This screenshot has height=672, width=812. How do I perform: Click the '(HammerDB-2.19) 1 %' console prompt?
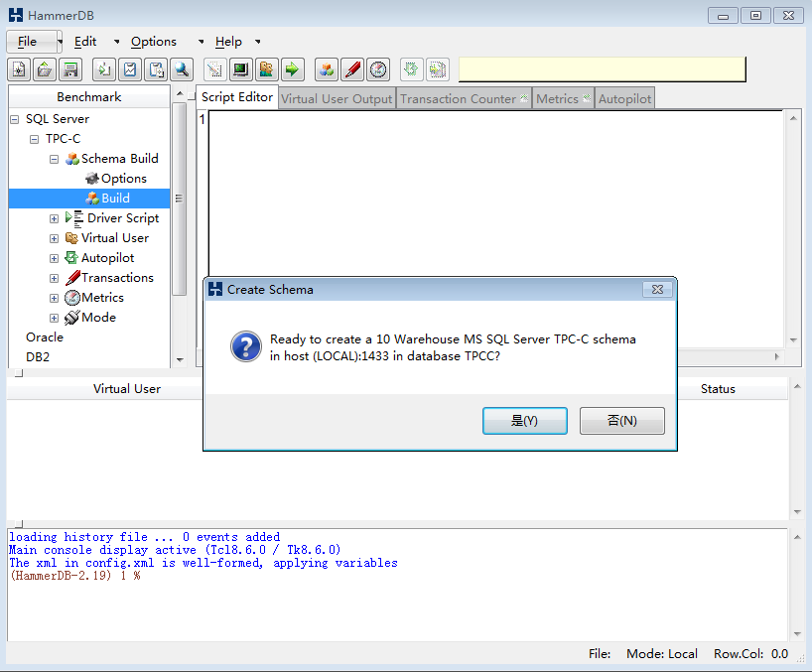(x=75, y=576)
